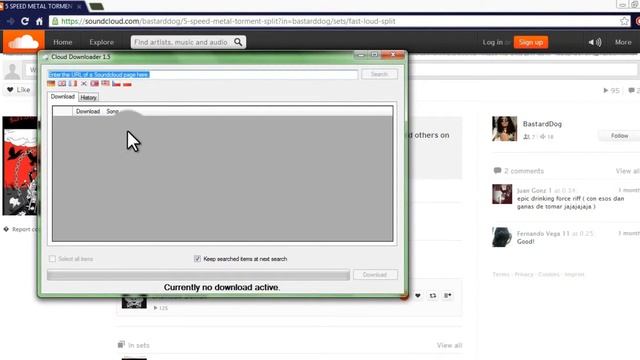Screen dimensions: 640x360
Task: Open the Home menu on SoundCloud
Action: pyautogui.click(x=62, y=42)
